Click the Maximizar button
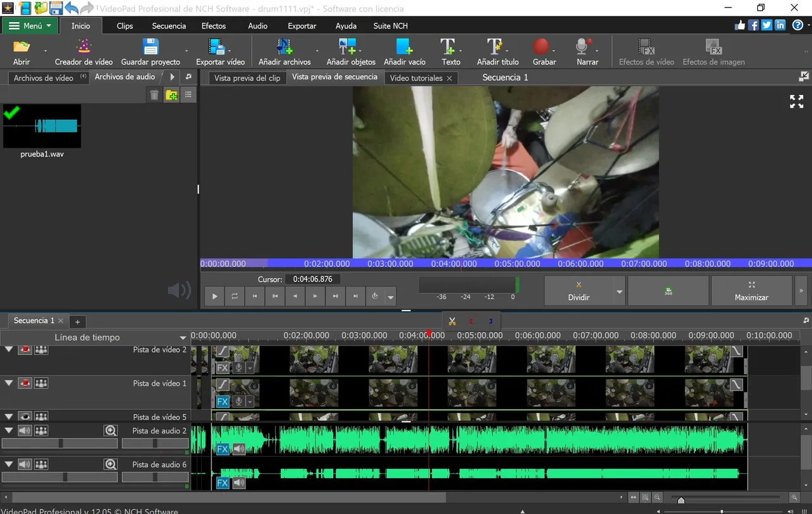The height and width of the screenshot is (514, 812). tap(752, 291)
